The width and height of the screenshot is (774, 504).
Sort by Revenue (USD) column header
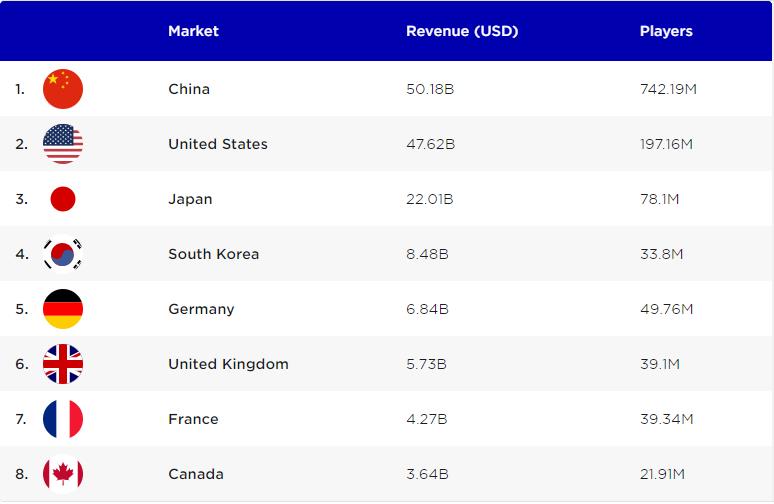[462, 31]
